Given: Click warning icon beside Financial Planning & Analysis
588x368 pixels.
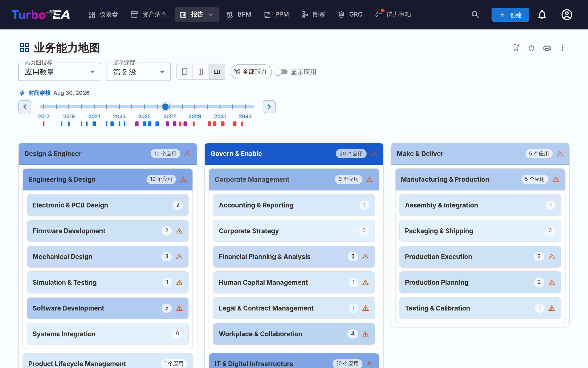Looking at the screenshot, I should coord(365,256).
